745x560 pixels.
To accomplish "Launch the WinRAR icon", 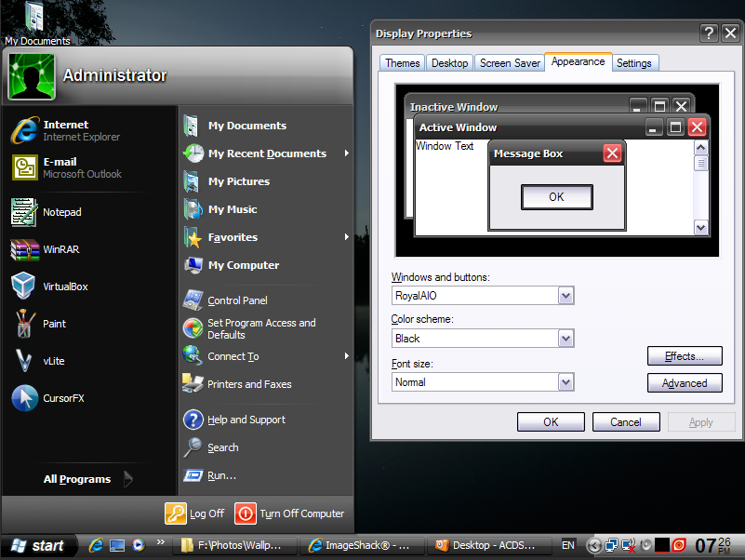I will coord(25,249).
